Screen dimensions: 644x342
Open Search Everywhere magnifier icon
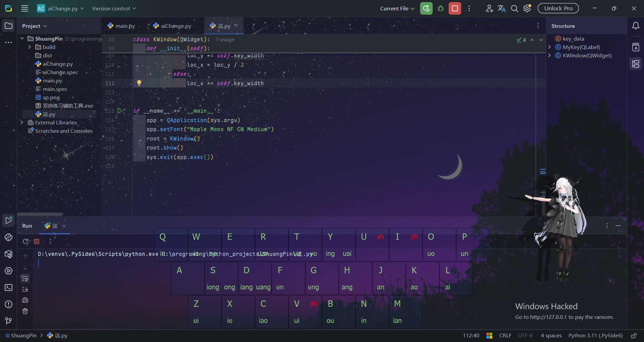[514, 9]
